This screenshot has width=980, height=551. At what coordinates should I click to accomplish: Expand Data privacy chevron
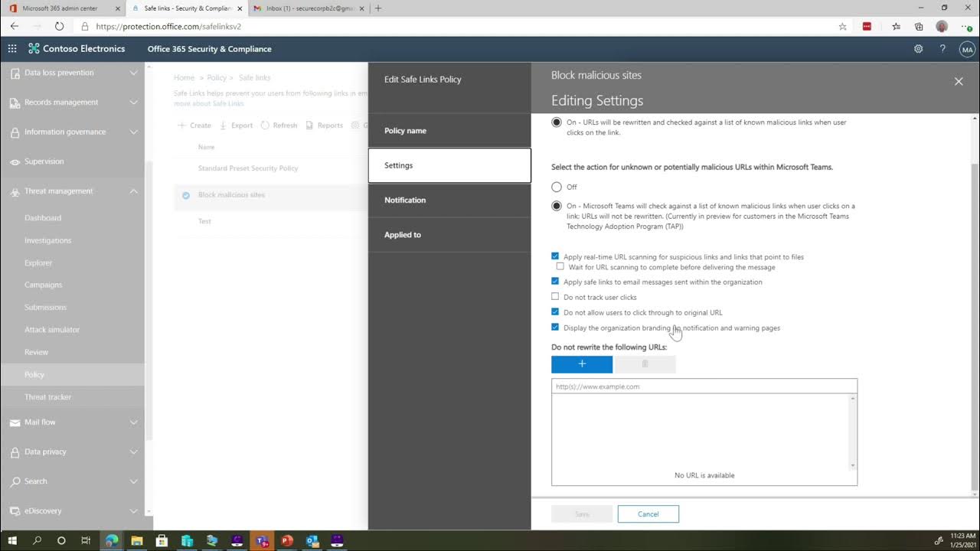[x=133, y=452]
